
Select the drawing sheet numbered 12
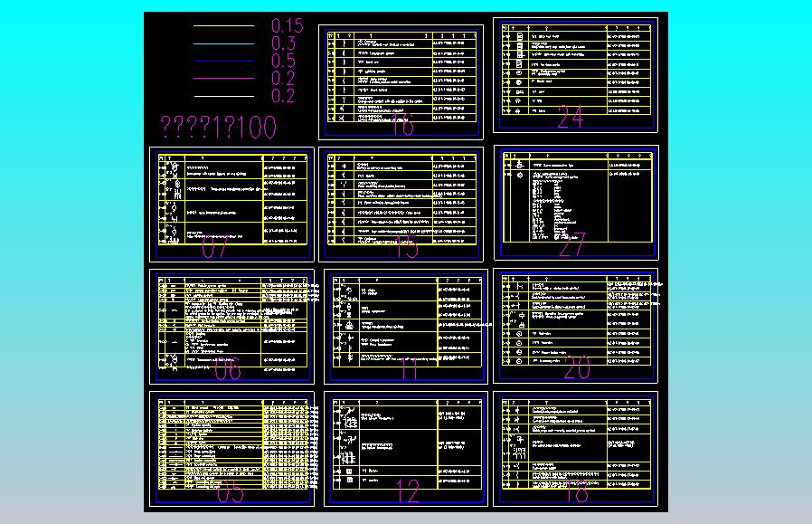(x=405, y=449)
